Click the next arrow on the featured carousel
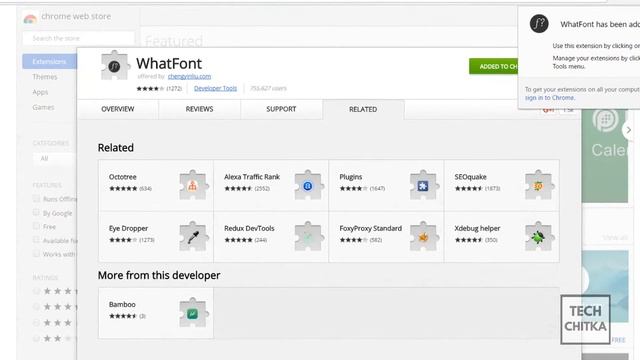Viewport: 640px width, 360px height. tap(629, 130)
